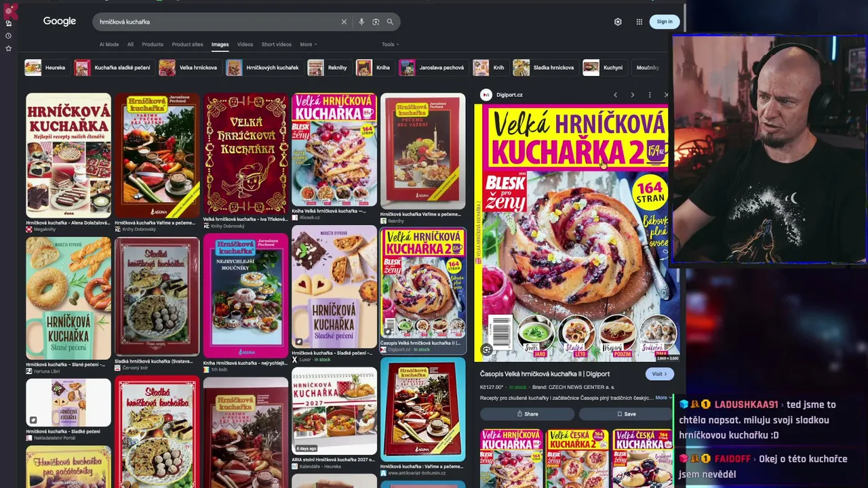
Task: Expand description with the More link
Action: point(663,398)
